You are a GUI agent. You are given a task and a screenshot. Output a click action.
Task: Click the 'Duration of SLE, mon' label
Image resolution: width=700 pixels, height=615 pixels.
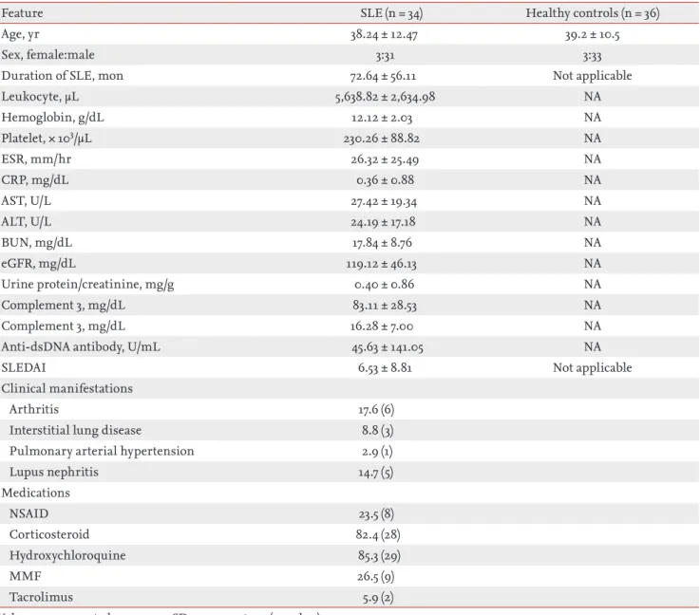point(62,76)
